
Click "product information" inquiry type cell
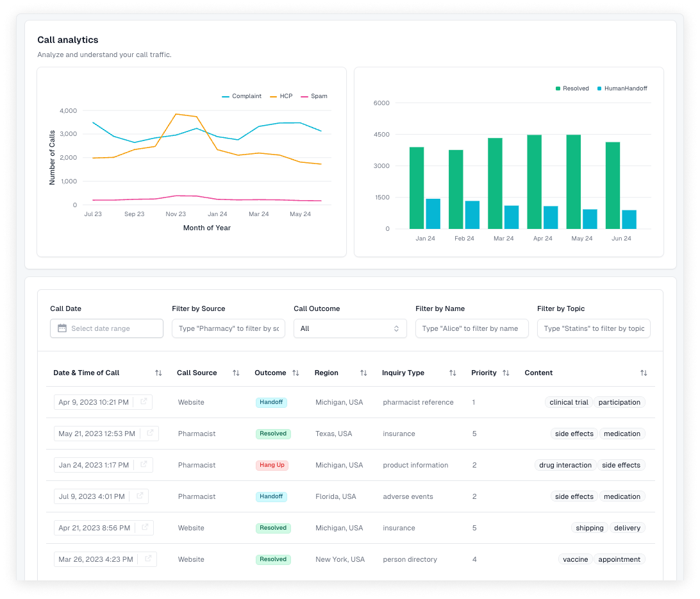tap(415, 465)
